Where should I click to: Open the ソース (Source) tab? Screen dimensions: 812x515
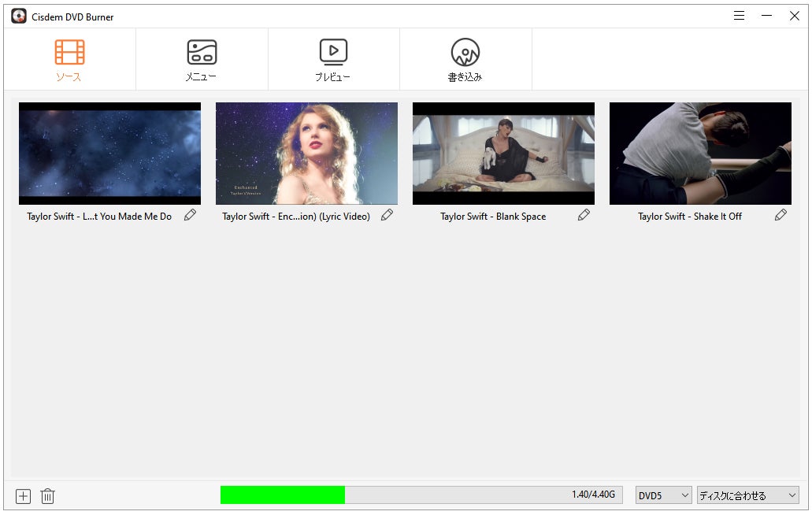[69, 60]
